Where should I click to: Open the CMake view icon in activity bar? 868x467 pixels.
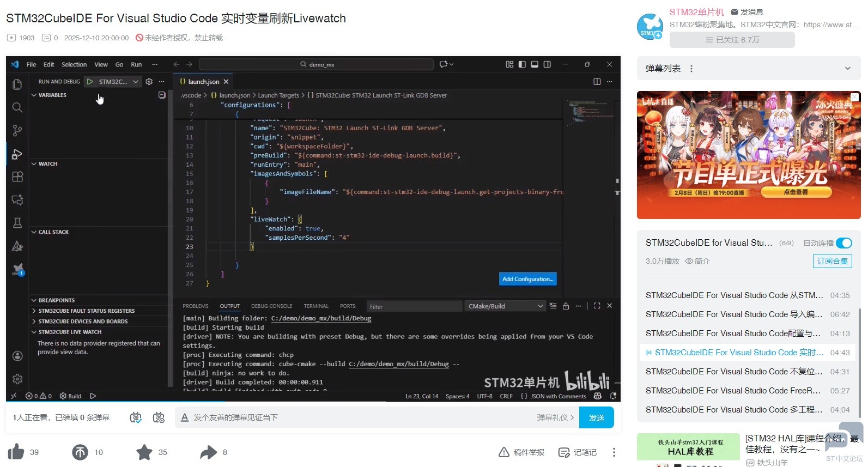(17, 246)
